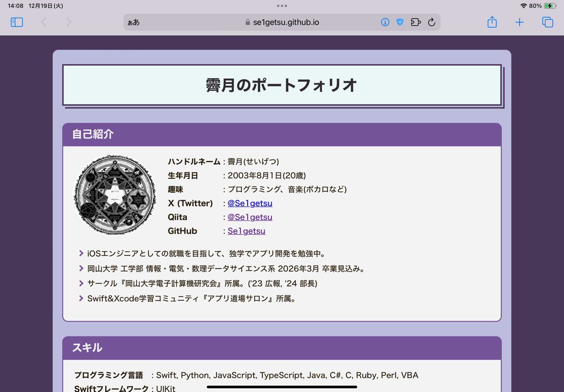
Task: Click the birthdate text 2003年8月1日(20歳)
Action: (267, 175)
